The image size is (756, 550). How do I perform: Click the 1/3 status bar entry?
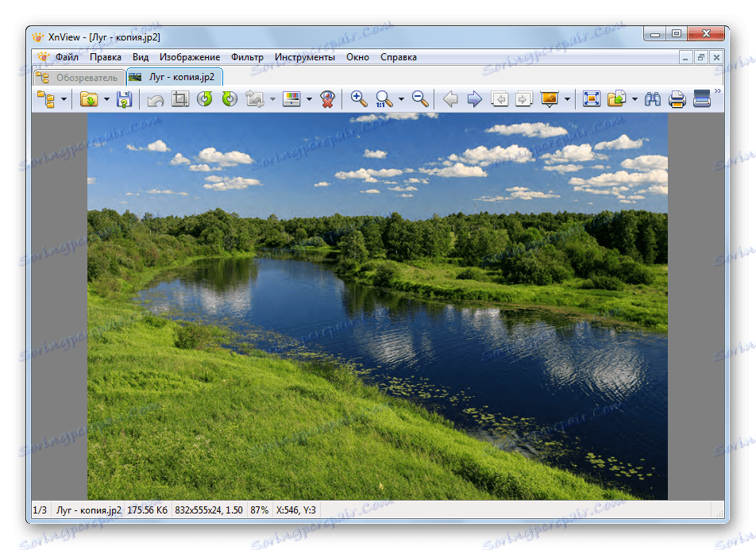pos(40,510)
